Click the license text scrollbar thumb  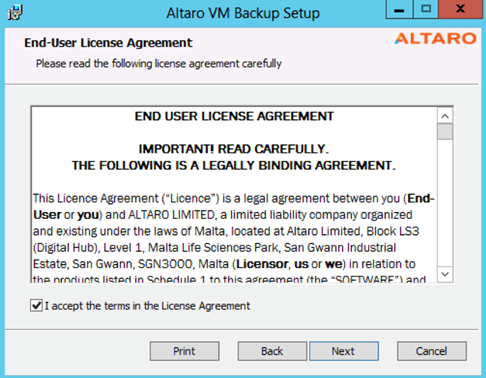[445, 132]
